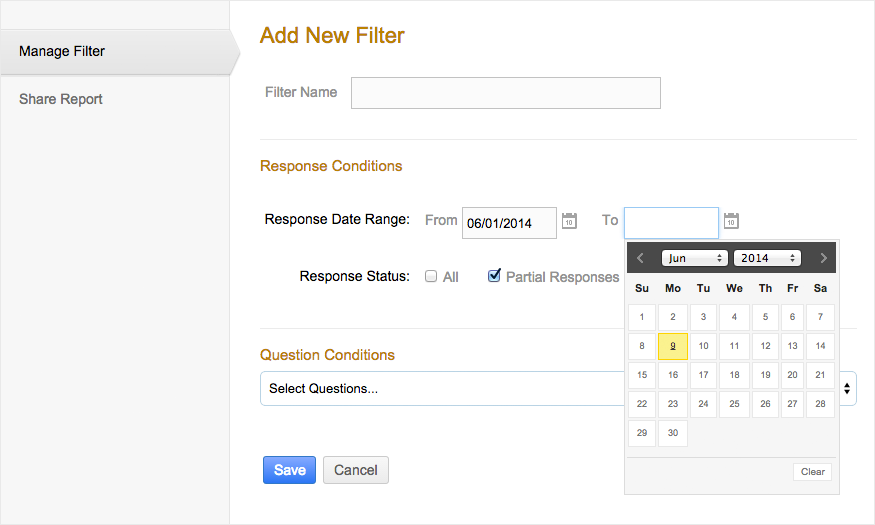Cancel adding the filter
The height and width of the screenshot is (525, 875).
pyautogui.click(x=356, y=470)
